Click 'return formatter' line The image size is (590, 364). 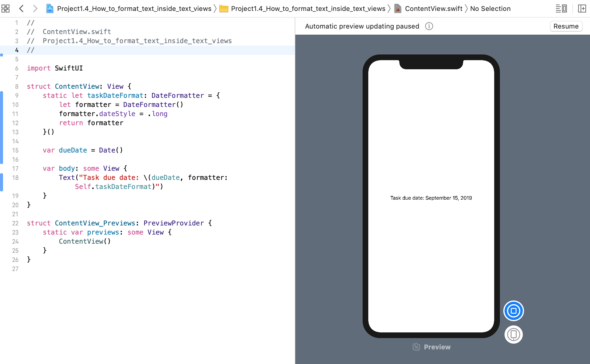[91, 123]
